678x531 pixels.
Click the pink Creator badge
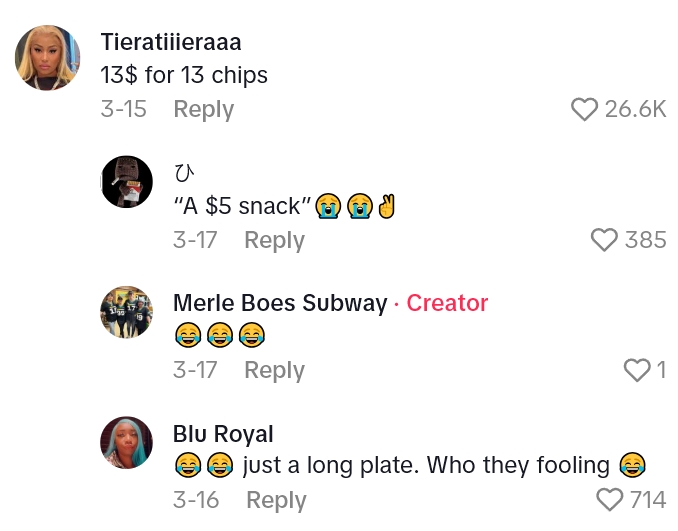tap(447, 303)
